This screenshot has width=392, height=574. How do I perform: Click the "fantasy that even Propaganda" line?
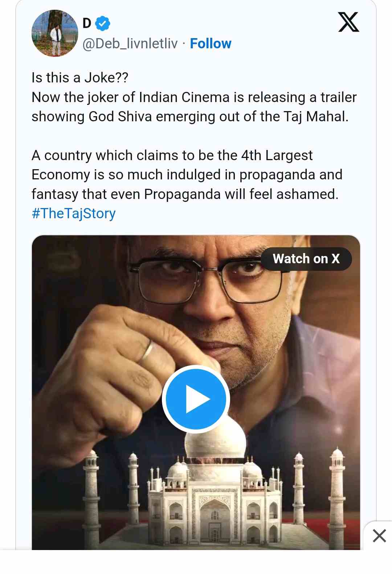(x=185, y=194)
